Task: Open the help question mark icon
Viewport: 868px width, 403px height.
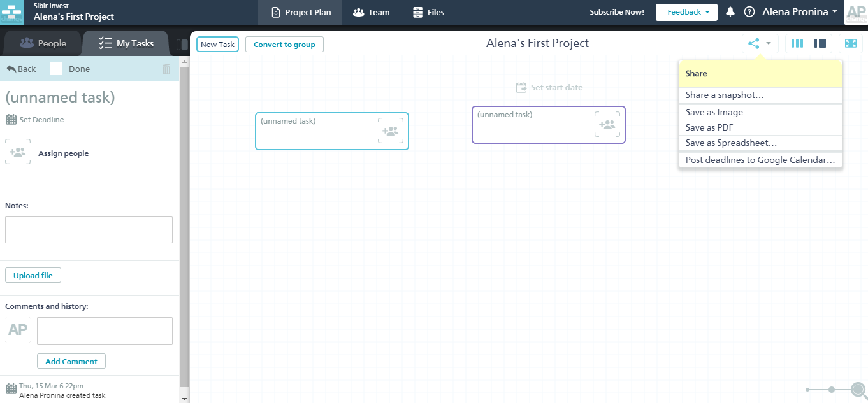Action: [749, 12]
